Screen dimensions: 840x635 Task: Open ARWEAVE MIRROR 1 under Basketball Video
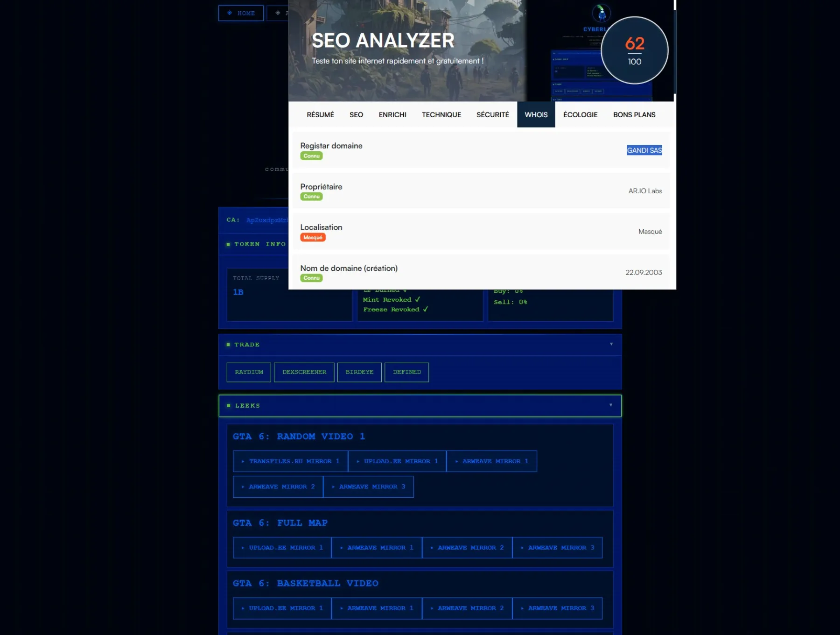(x=377, y=608)
